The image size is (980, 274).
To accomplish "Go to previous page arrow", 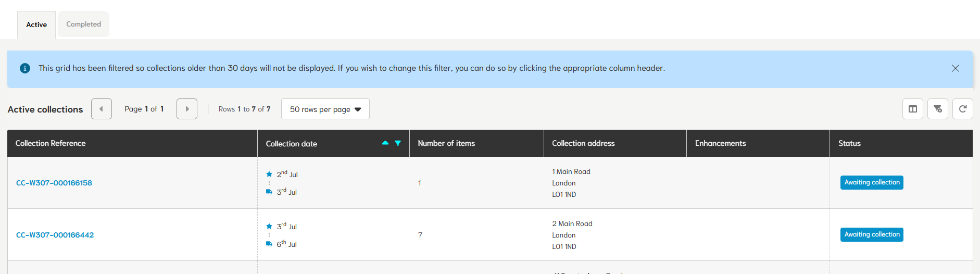I will pos(102,109).
